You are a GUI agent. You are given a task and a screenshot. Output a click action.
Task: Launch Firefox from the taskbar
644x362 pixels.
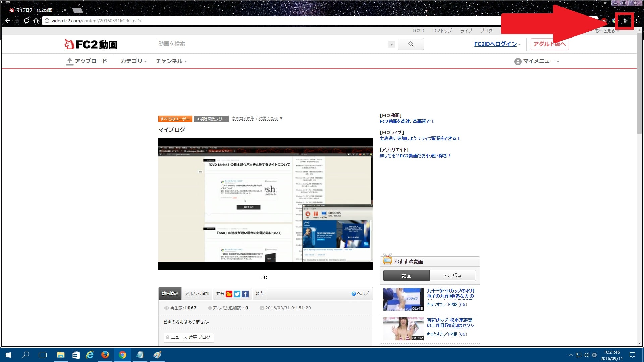point(105,355)
